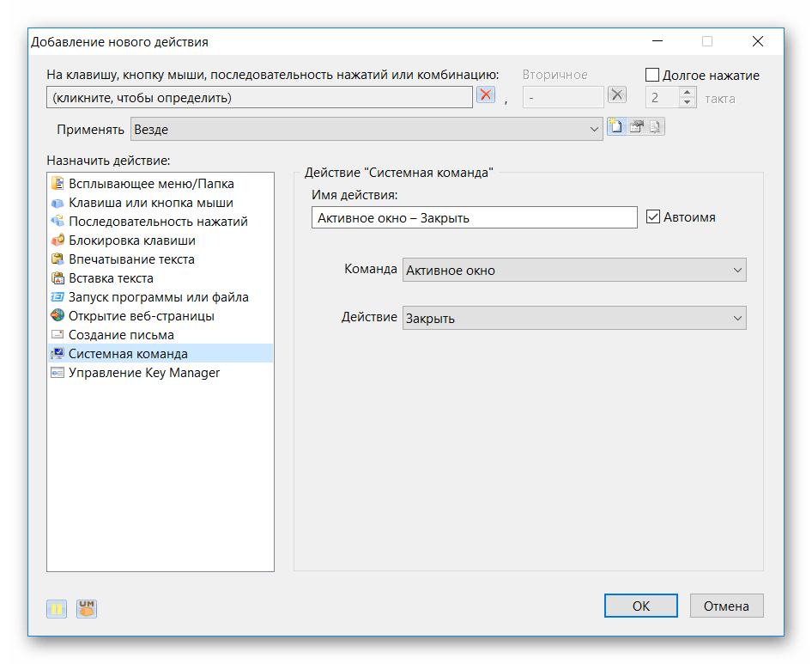The width and height of the screenshot is (812, 664).
Task: Select the Вставка текста icon
Action: coord(58,278)
